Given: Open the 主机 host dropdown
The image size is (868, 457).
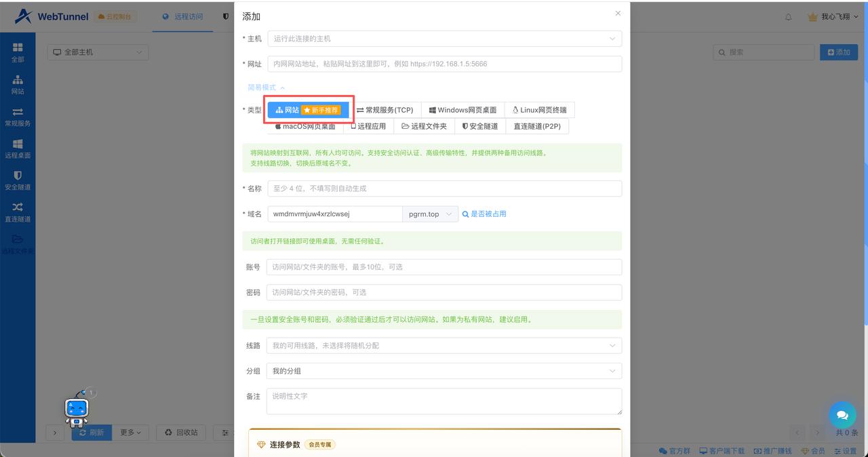Looking at the screenshot, I should click(x=445, y=39).
